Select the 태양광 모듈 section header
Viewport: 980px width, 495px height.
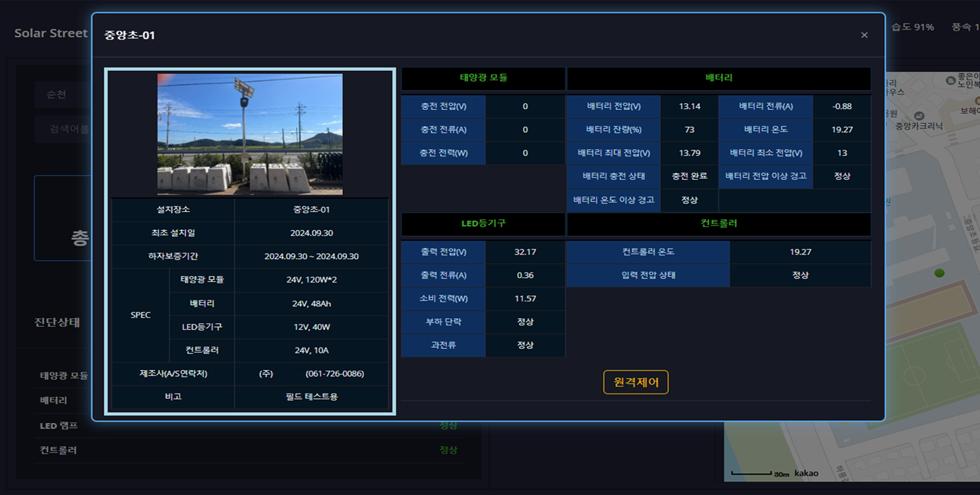483,78
